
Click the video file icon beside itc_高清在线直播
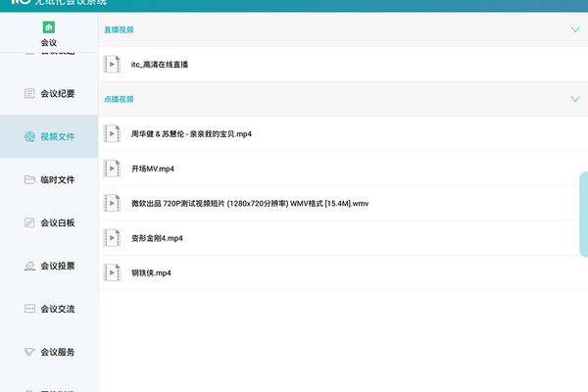tap(114, 65)
